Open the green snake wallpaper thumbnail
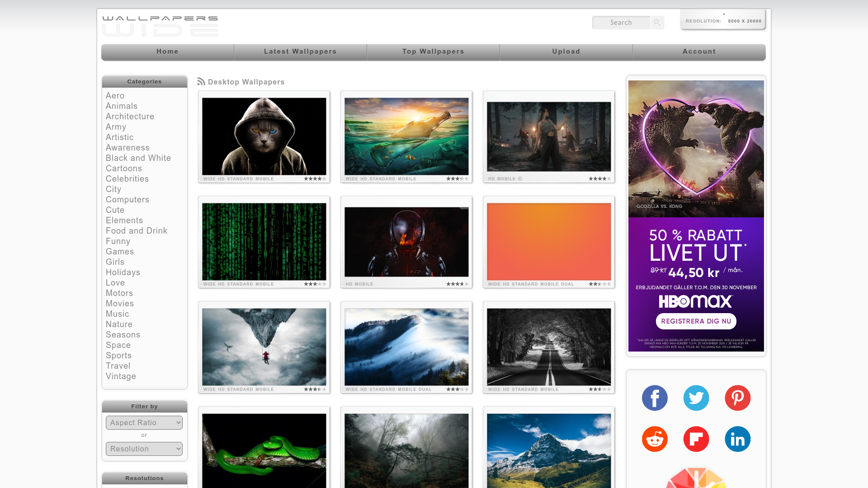This screenshot has height=488, width=868. [x=264, y=450]
